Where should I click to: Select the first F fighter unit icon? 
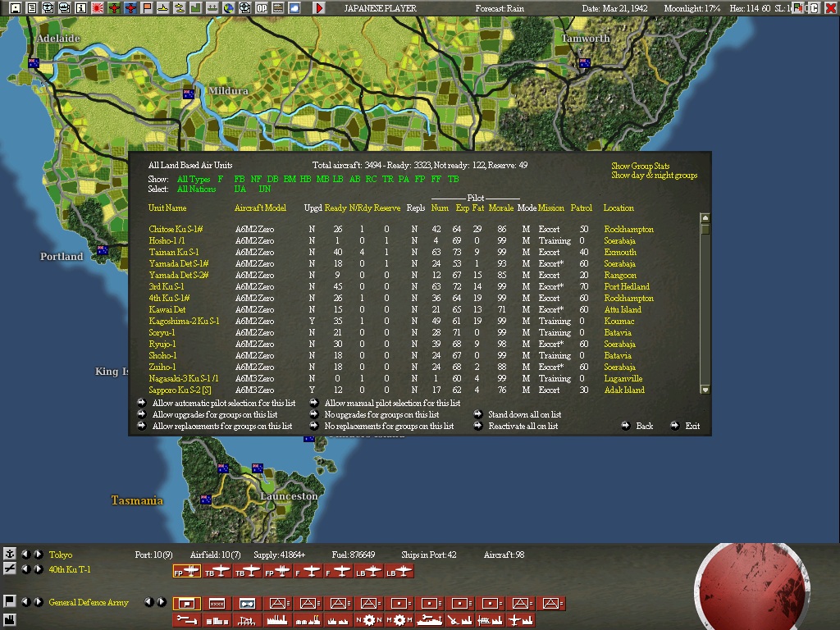point(308,572)
